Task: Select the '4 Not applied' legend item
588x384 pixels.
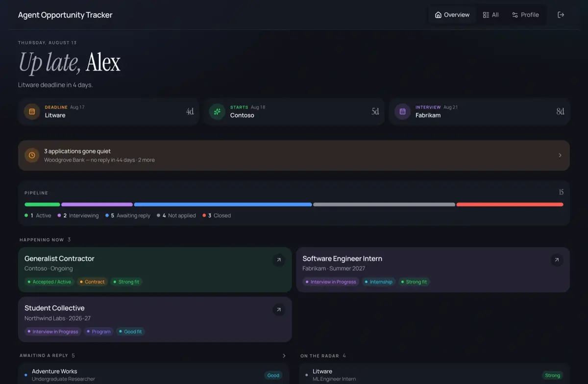Action: point(176,215)
